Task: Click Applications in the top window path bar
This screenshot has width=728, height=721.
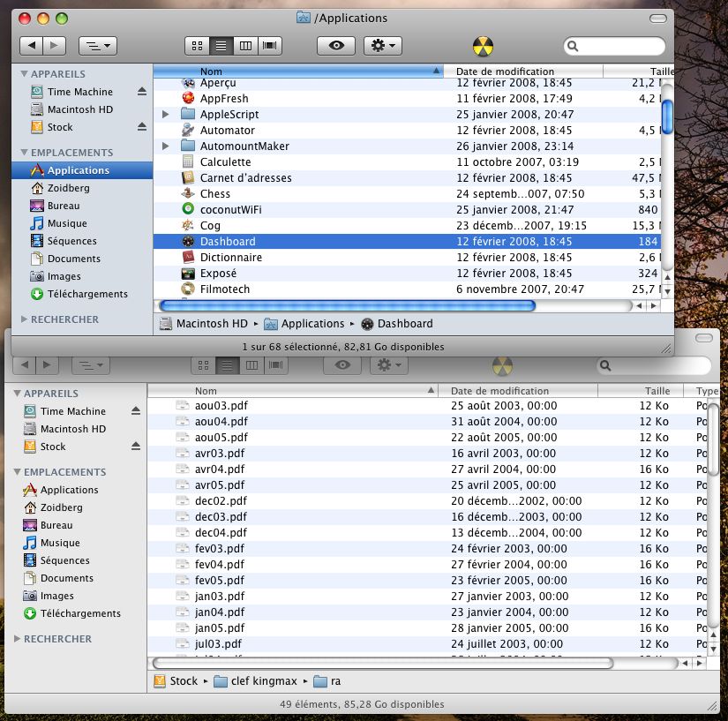Action: coord(304,324)
